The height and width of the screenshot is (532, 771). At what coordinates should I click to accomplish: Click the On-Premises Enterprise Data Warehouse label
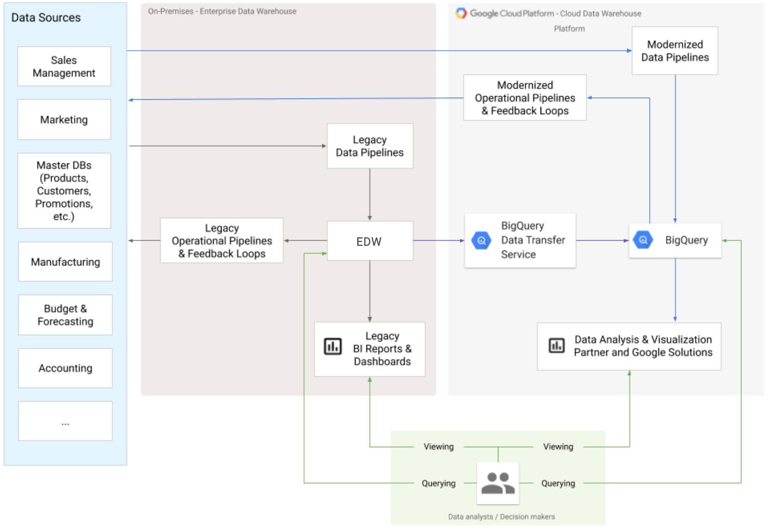tap(222, 11)
